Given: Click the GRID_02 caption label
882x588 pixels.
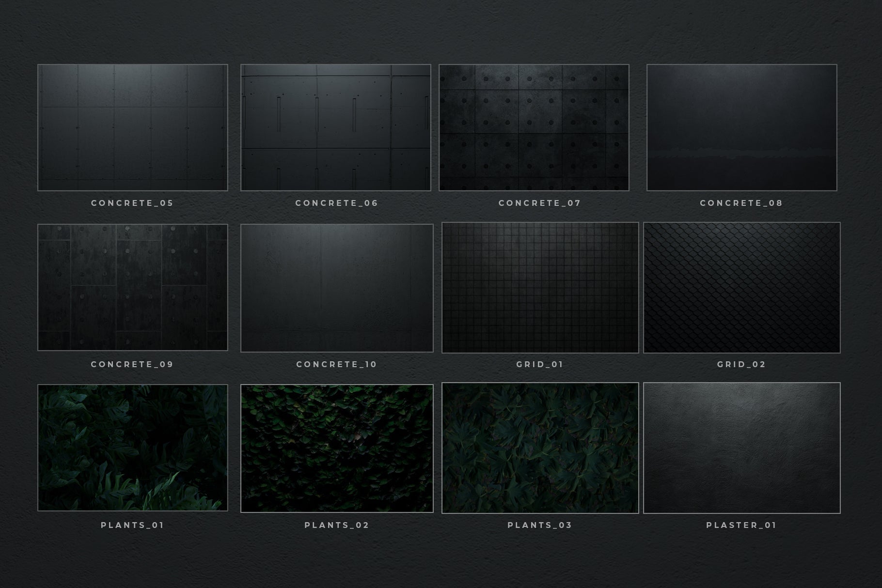Looking at the screenshot, I should point(741,364).
